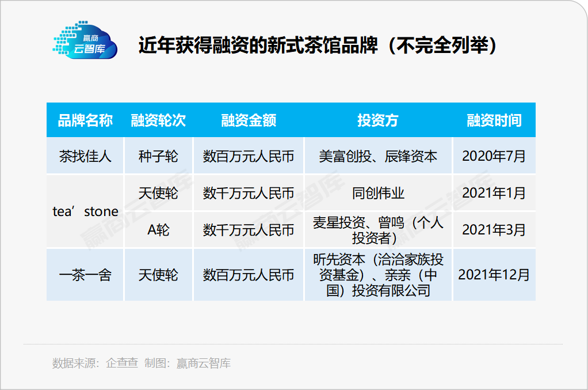Click the 赢商云智库 cloud logo
The image size is (588, 390).
point(85,40)
